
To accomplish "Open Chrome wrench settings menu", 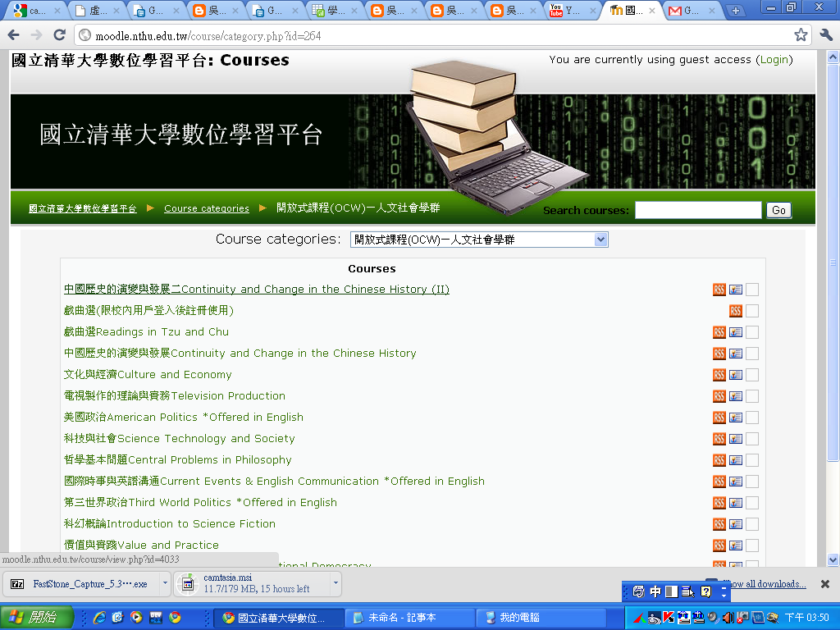I will tap(825, 35).
